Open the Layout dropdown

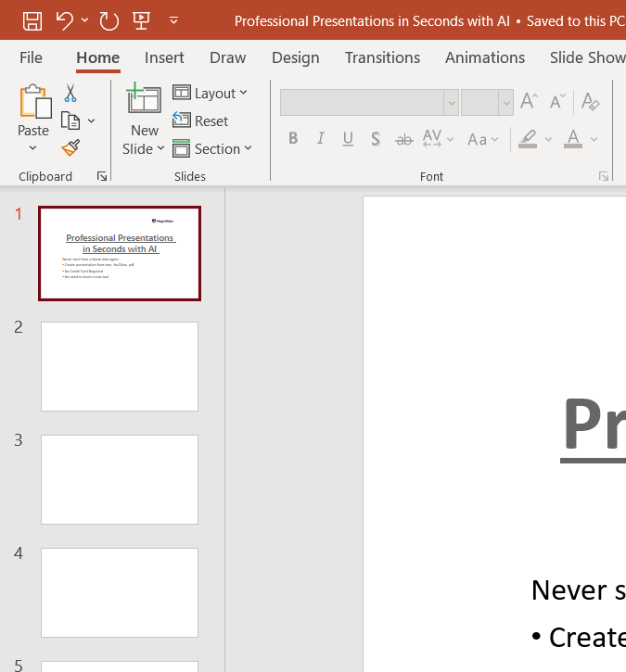coord(211,94)
